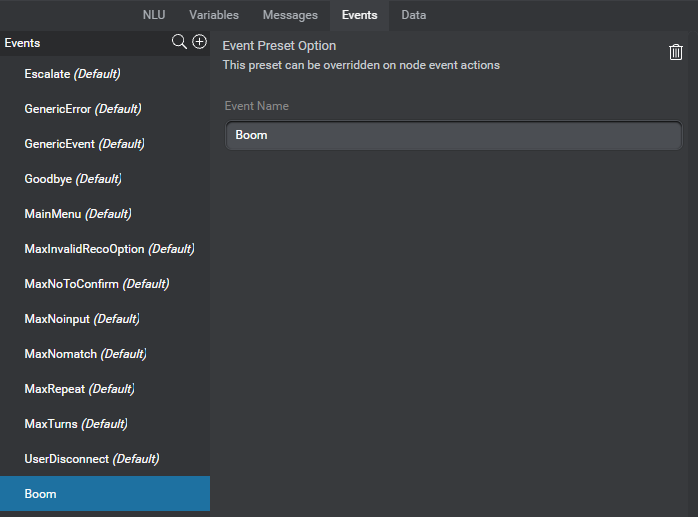Select the MaxTurns (Default) event
Image resolution: width=698 pixels, height=517 pixels.
105,424
